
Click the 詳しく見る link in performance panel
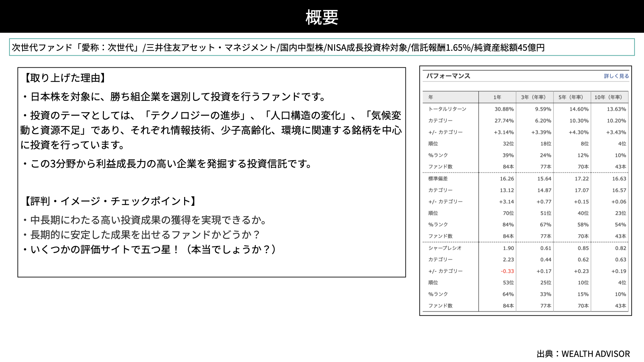coord(616,76)
